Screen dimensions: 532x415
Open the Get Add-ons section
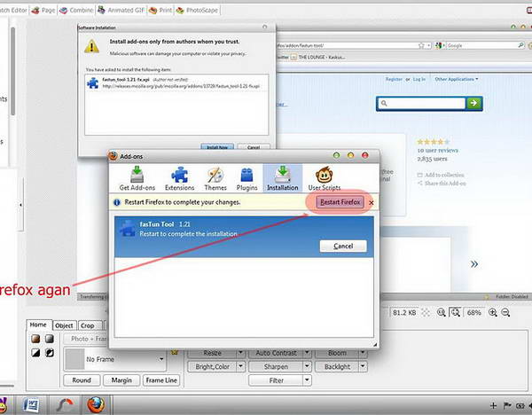pos(137,178)
